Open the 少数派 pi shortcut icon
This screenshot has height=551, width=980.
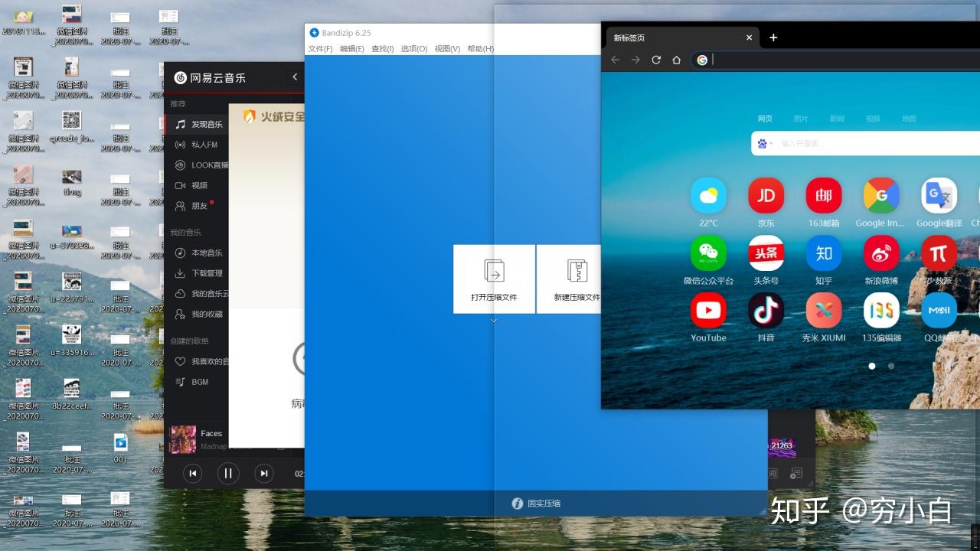pyautogui.click(x=939, y=253)
